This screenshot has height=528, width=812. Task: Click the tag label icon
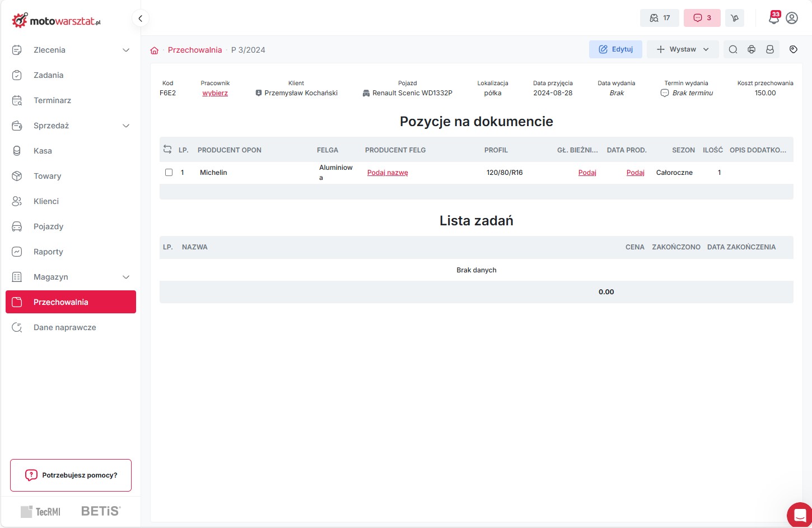point(793,49)
